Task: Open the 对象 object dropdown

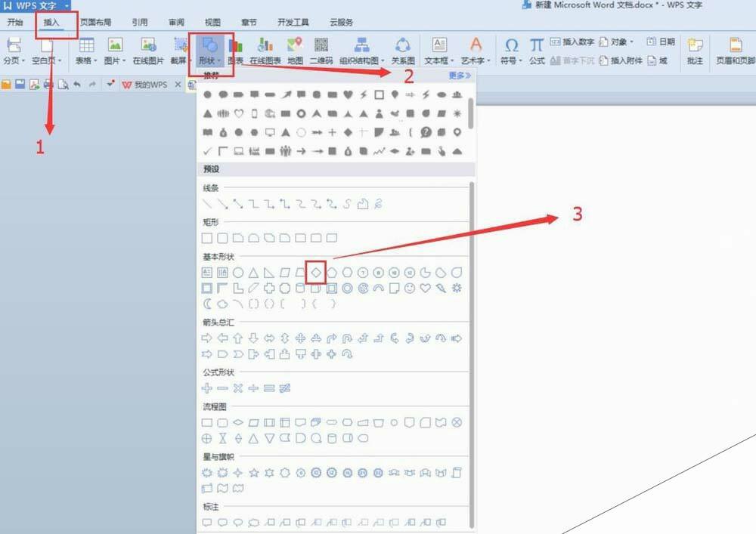Action: pyautogui.click(x=616, y=42)
